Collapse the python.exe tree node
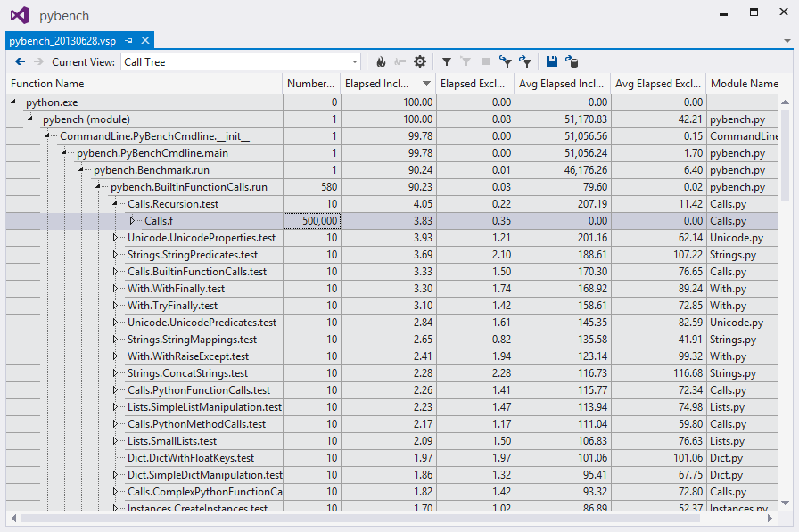The image size is (799, 532). pos(13,102)
